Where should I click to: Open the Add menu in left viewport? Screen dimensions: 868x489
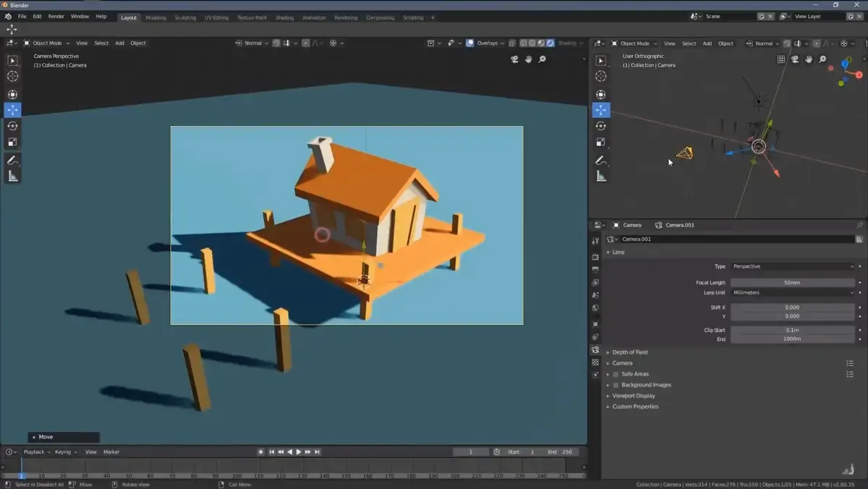pyautogui.click(x=119, y=43)
